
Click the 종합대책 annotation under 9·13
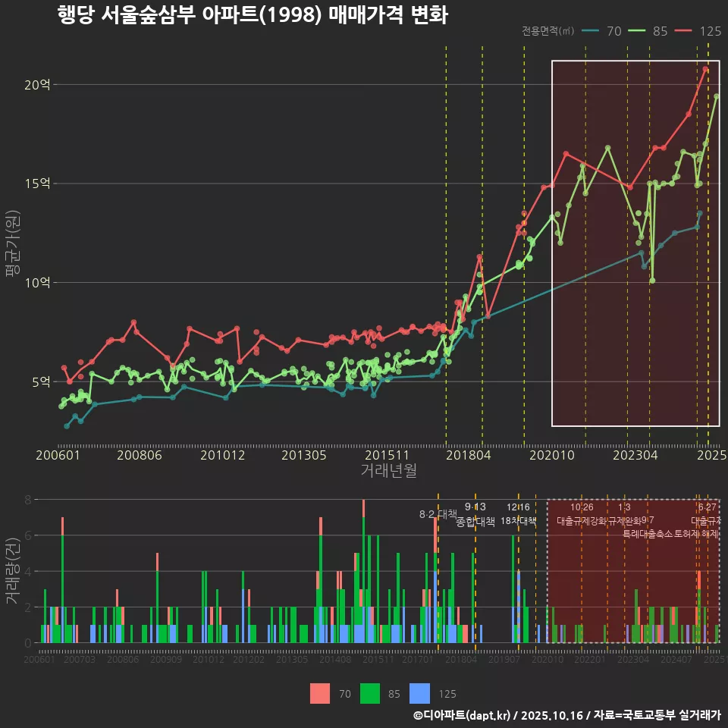pyautogui.click(x=475, y=522)
